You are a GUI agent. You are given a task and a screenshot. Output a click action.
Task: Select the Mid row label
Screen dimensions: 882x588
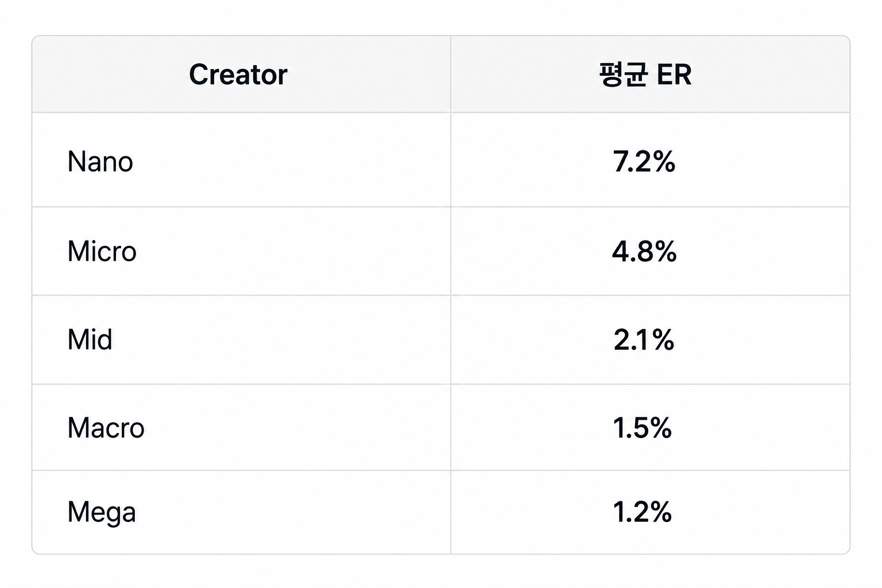pos(90,339)
